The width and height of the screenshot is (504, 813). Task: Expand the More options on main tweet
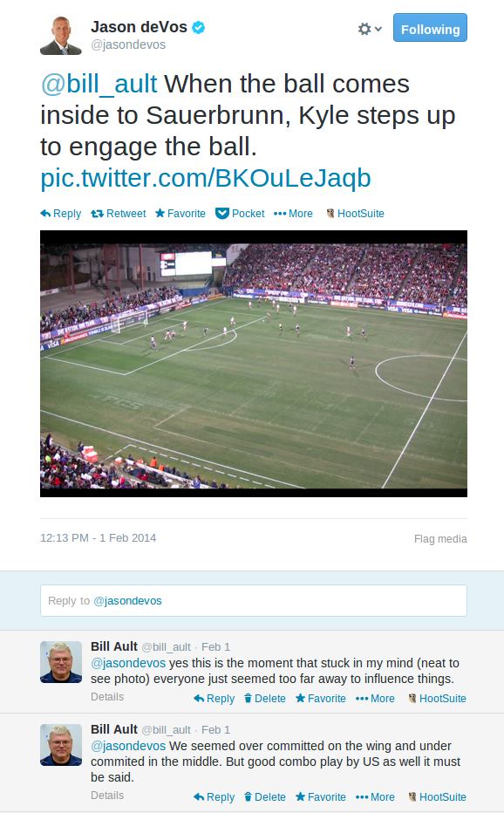pos(293,214)
